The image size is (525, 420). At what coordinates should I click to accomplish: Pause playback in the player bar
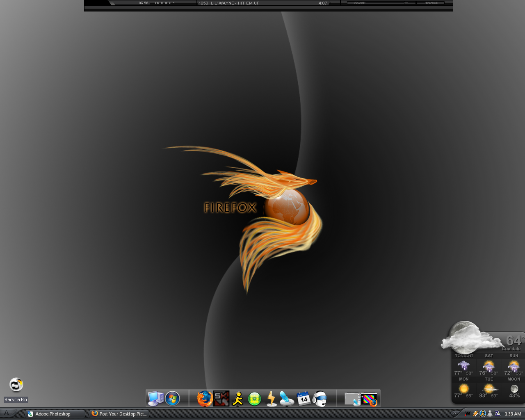coord(162,3)
